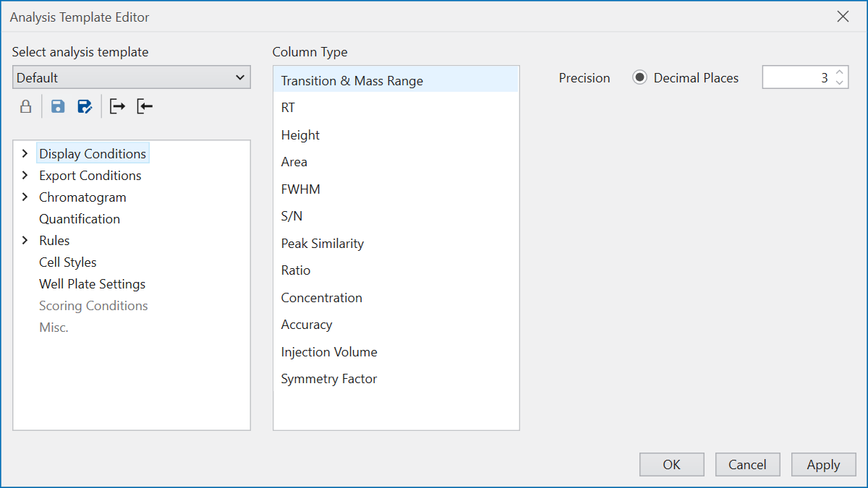Close the Analysis Template Editor window
This screenshot has width=868, height=488.
[x=843, y=17]
